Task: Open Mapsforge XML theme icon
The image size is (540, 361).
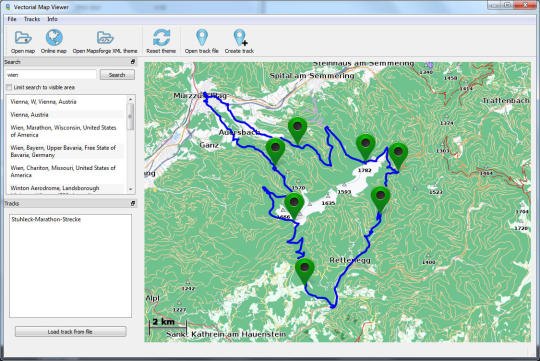Action: click(x=105, y=38)
